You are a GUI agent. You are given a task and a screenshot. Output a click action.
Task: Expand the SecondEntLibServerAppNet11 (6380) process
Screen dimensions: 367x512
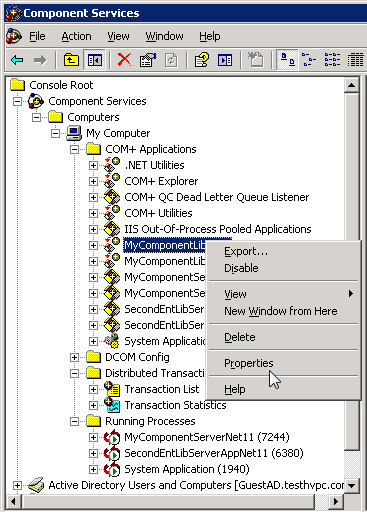click(x=93, y=453)
